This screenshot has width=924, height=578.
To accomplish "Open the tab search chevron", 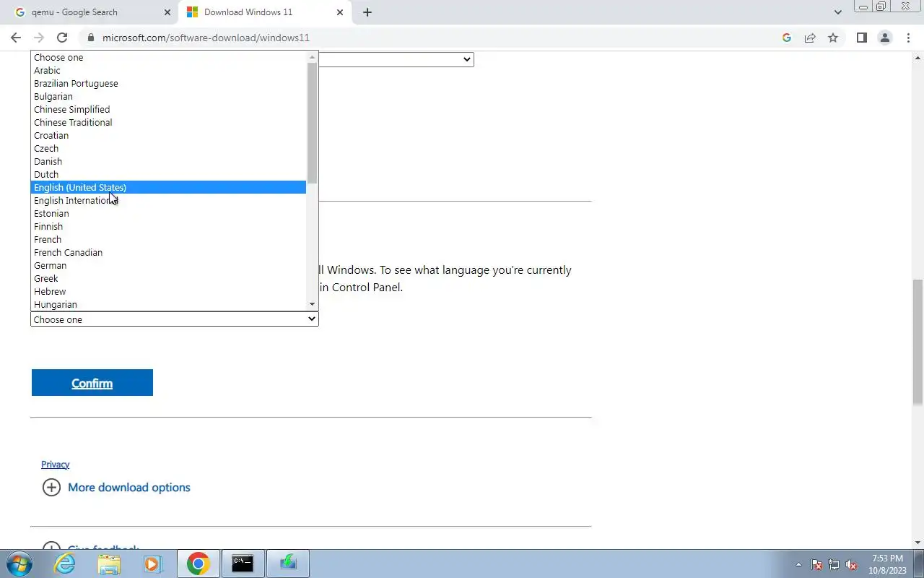I will point(838,12).
